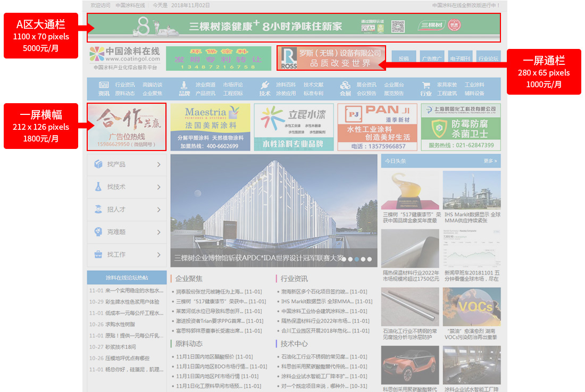Click the 技术 plug icon in navigation

(264, 85)
